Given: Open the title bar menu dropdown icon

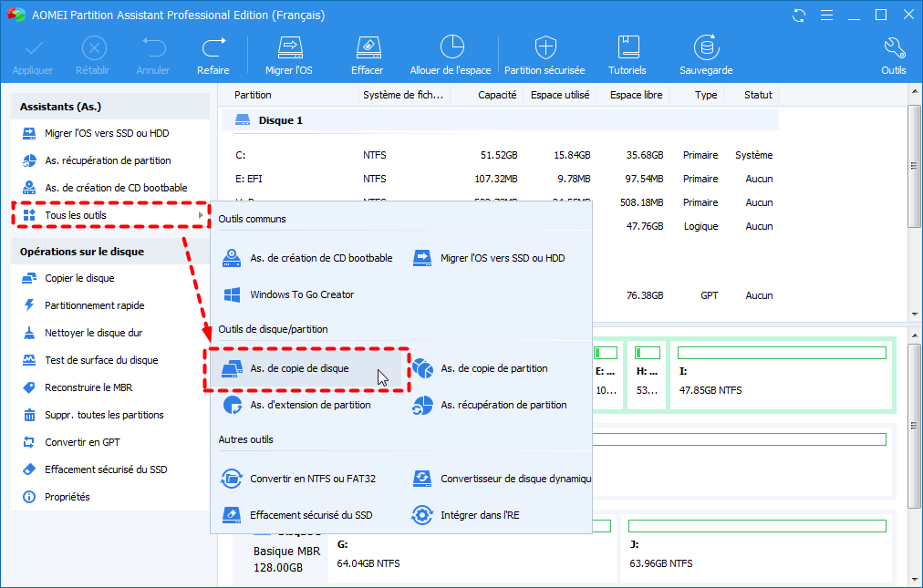Looking at the screenshot, I should click(826, 15).
